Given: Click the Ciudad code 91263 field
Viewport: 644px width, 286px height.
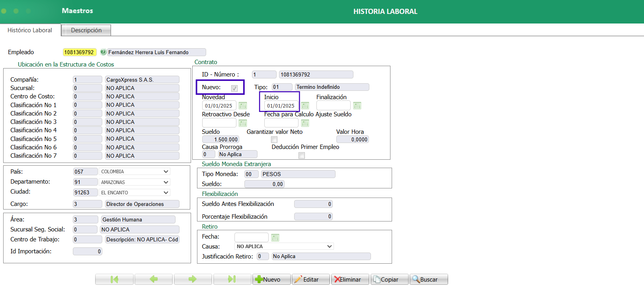Looking at the screenshot, I should click(x=86, y=192).
